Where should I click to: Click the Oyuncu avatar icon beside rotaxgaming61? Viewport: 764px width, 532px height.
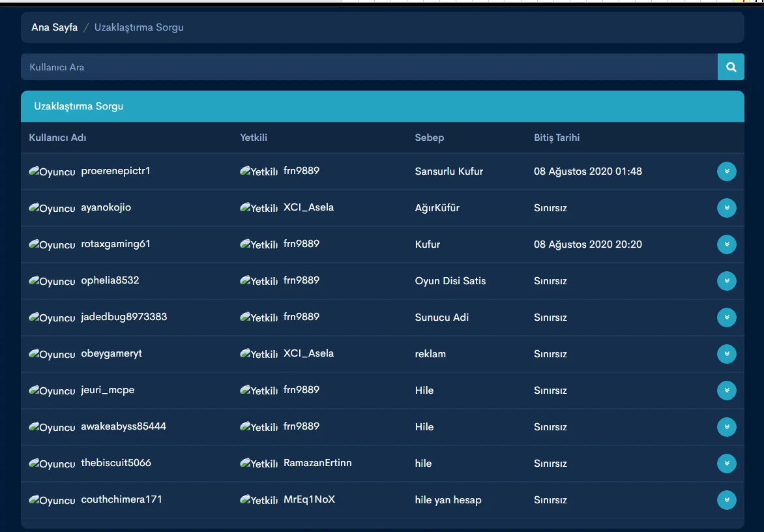[x=52, y=244]
